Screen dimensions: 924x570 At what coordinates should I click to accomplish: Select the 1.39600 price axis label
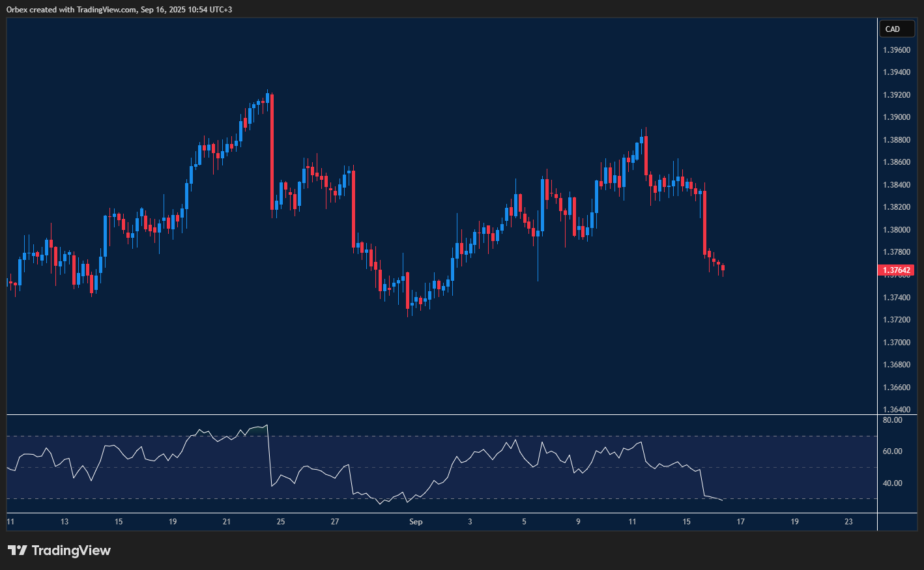point(896,50)
